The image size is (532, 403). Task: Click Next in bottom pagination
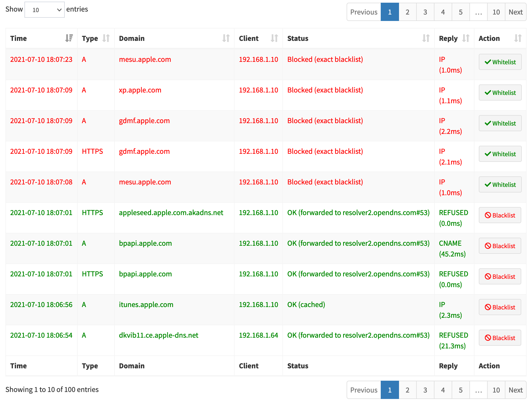516,390
